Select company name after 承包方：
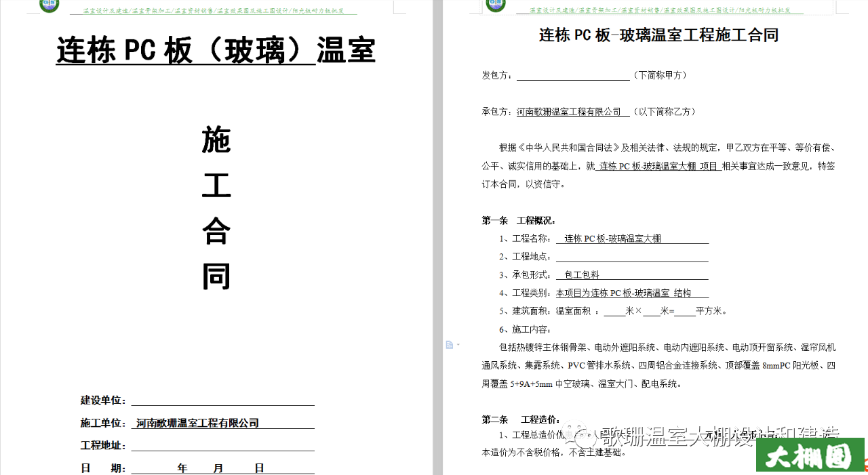868x475 pixels. (x=569, y=112)
